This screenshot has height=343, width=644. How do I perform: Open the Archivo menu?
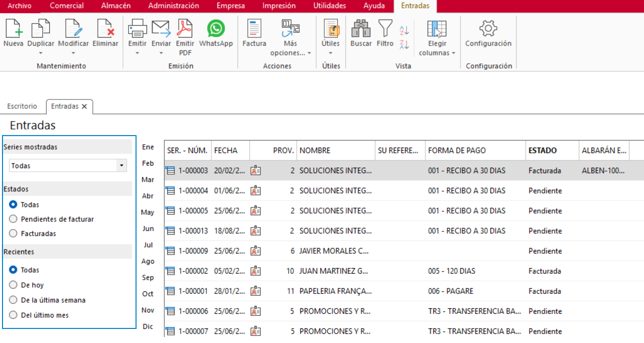click(x=20, y=6)
